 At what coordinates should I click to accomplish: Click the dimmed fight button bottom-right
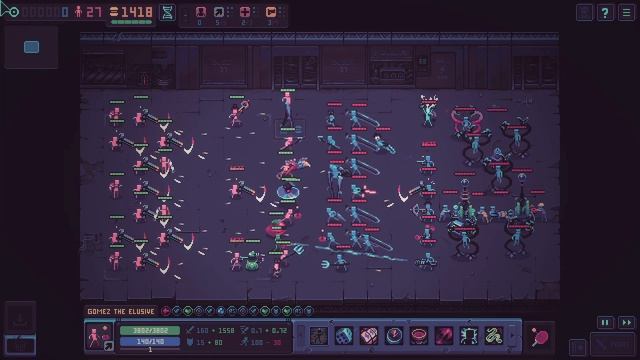click(611, 344)
